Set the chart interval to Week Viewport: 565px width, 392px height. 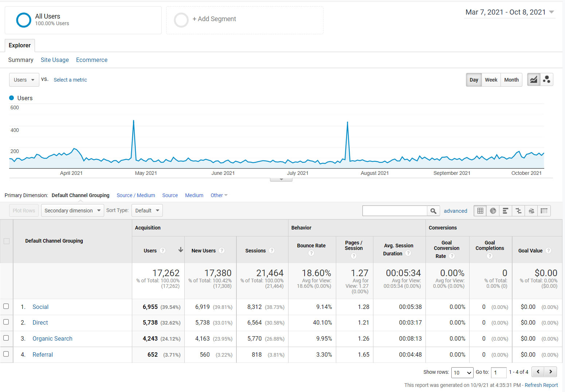[491, 80]
